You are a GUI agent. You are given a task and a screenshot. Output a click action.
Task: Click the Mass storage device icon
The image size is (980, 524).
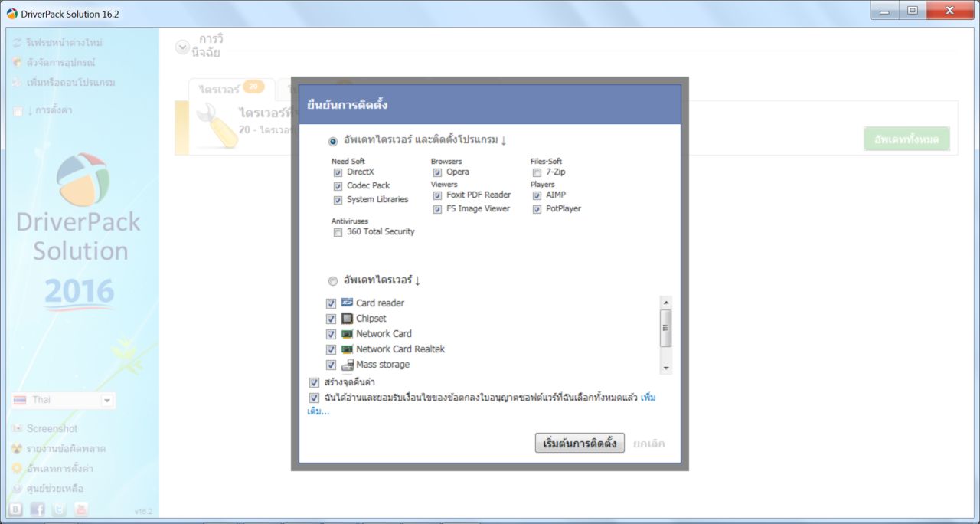coord(347,365)
